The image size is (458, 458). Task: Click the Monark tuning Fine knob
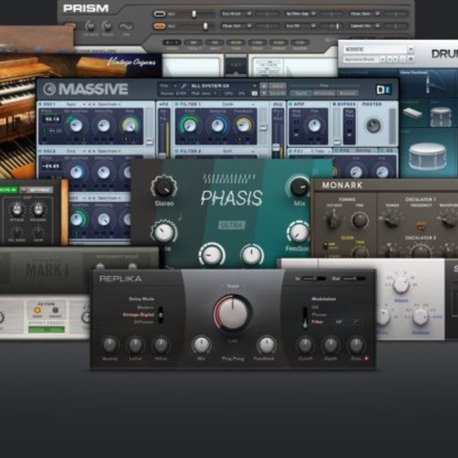[x=360, y=220]
